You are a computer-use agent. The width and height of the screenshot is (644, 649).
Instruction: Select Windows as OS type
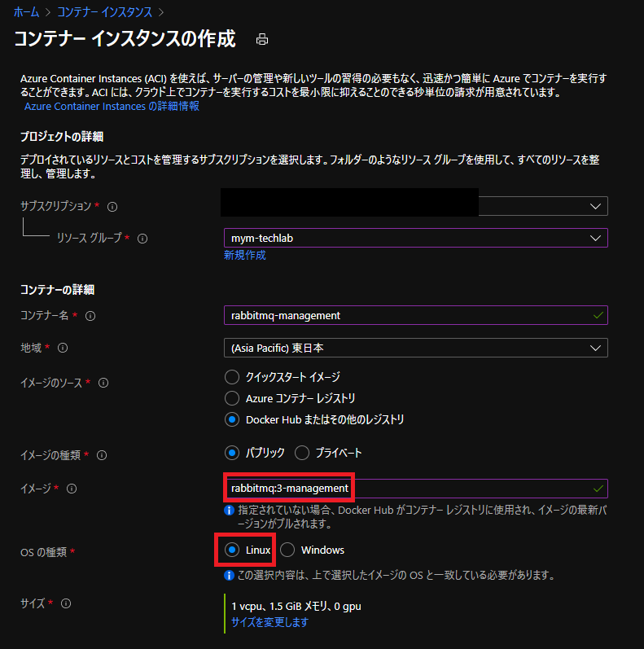coord(287,550)
